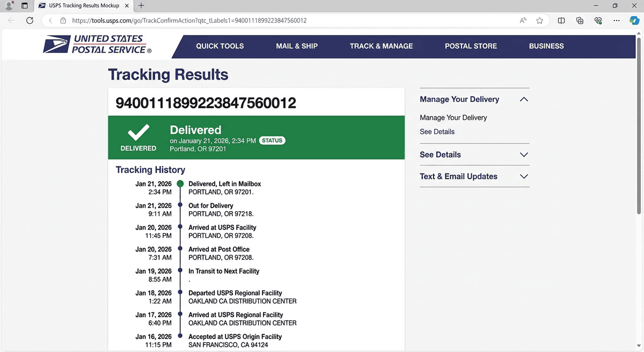
Task: Click the See Details link
Action: pos(437,131)
